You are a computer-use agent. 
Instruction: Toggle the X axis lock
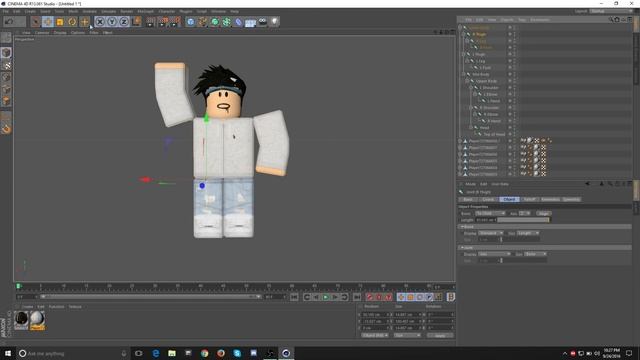(x=100, y=22)
